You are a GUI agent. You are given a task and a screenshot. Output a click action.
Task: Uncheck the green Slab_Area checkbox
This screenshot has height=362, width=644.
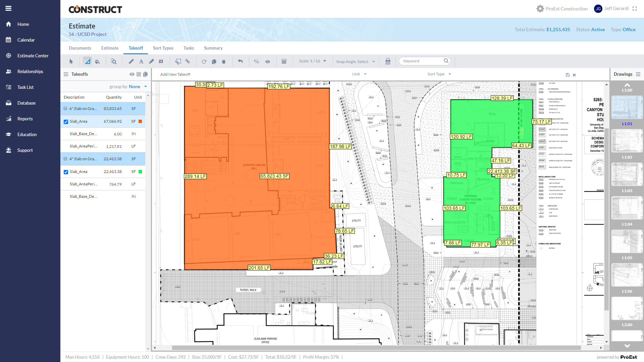click(x=66, y=172)
